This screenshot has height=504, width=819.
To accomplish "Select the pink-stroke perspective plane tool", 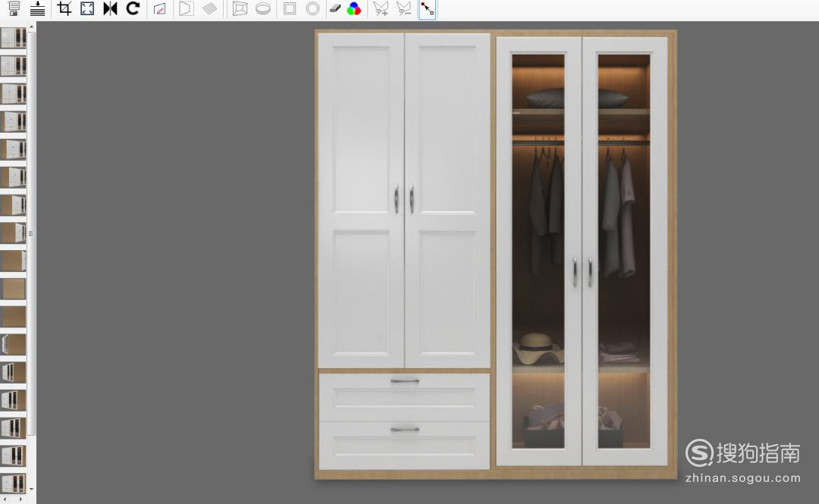I will click(x=160, y=9).
